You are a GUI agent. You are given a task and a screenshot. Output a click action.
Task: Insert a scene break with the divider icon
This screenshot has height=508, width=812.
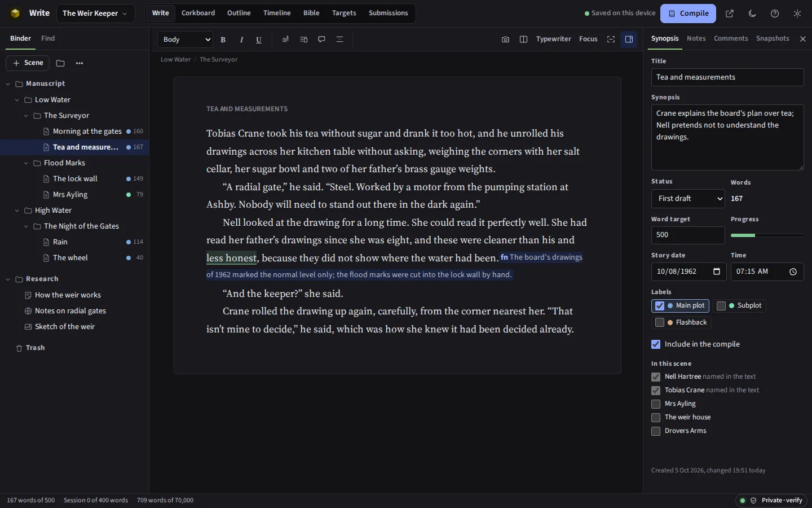tap(339, 40)
